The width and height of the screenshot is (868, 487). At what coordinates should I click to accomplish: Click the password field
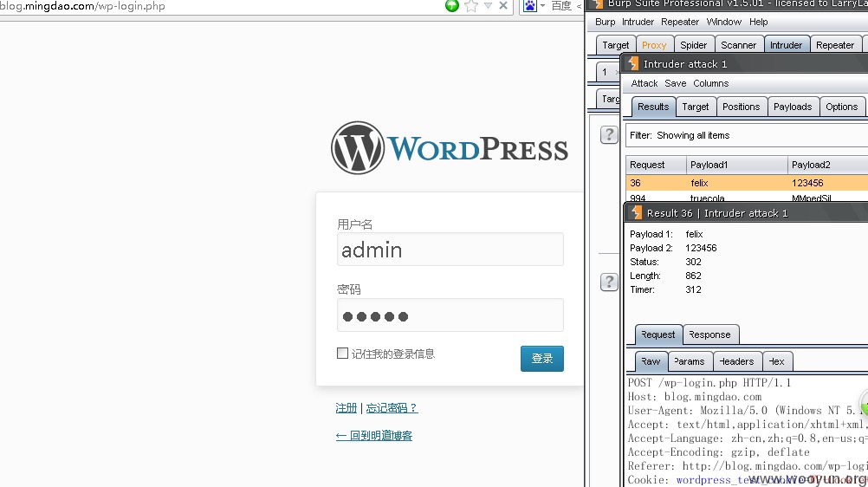point(450,315)
